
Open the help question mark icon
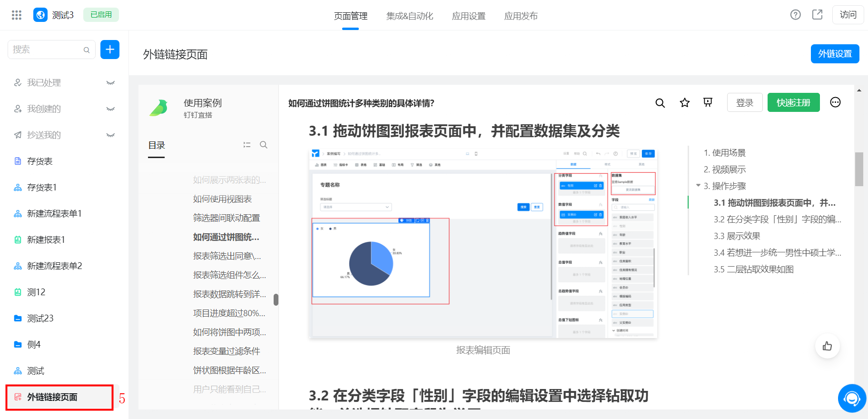795,15
